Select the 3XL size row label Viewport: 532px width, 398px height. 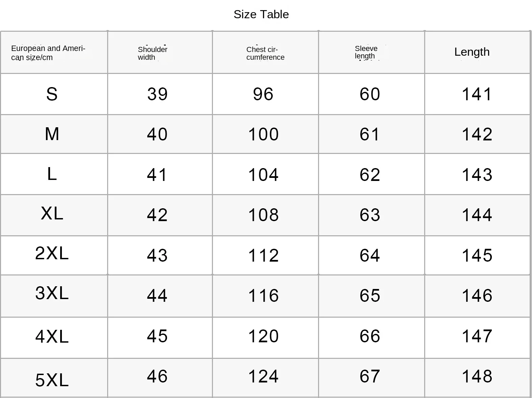52,293
